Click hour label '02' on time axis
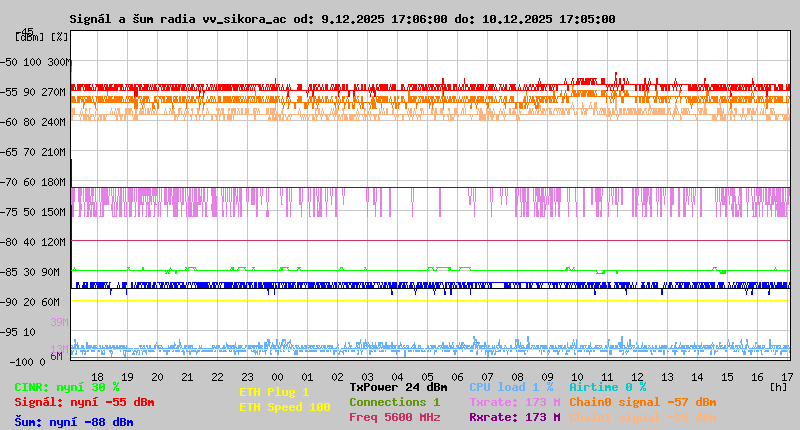This screenshot has width=800, height=430. point(337,377)
